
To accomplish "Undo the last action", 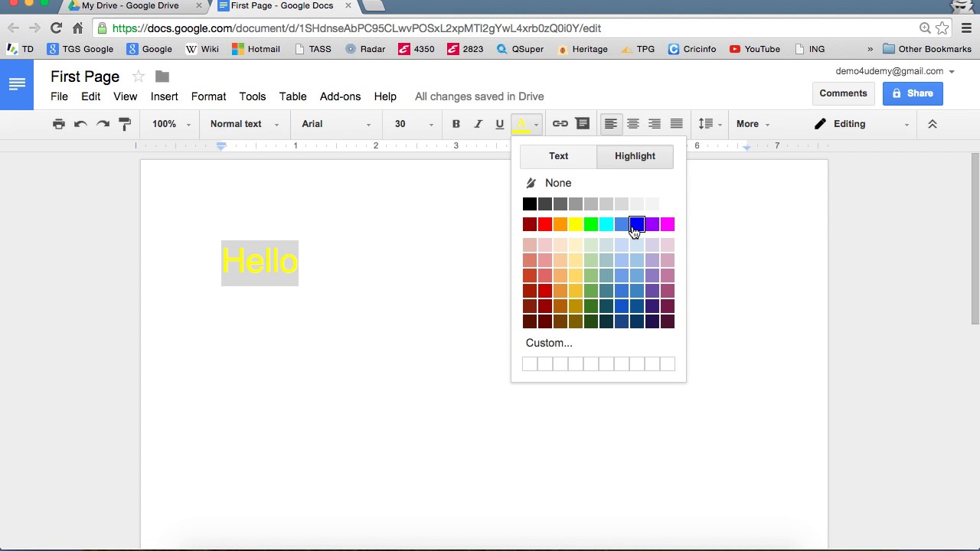I will click(x=80, y=124).
